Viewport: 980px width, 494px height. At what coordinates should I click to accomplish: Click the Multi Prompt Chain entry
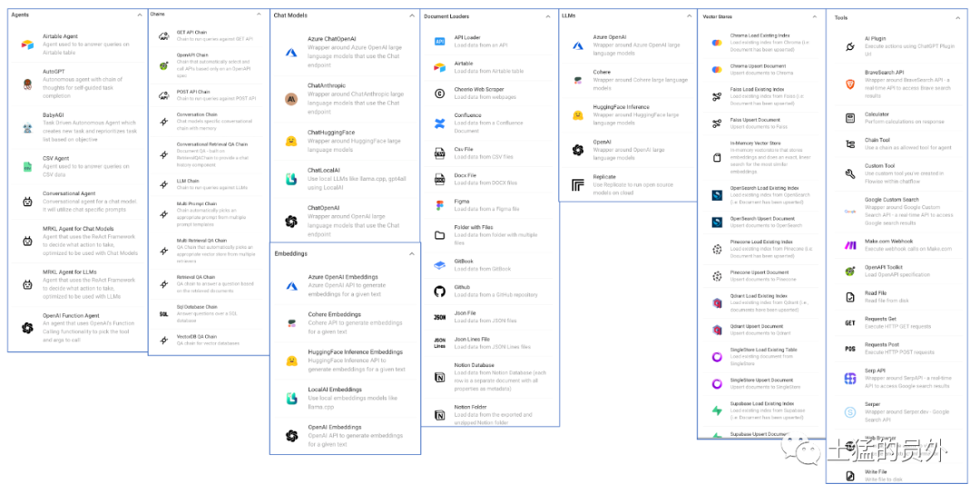[204, 214]
